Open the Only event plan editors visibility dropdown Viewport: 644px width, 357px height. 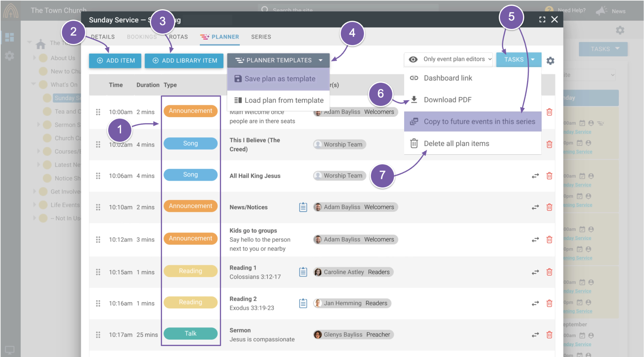[x=449, y=59]
